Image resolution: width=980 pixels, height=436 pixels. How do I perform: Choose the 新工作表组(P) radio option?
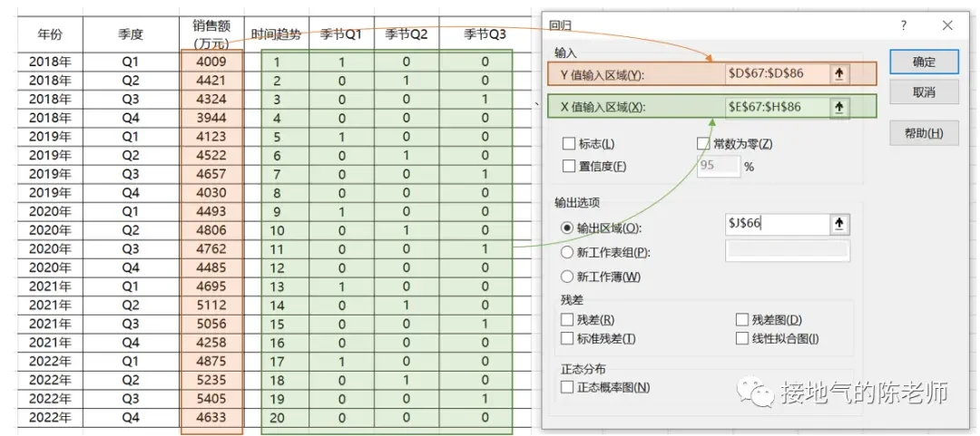[x=567, y=252]
